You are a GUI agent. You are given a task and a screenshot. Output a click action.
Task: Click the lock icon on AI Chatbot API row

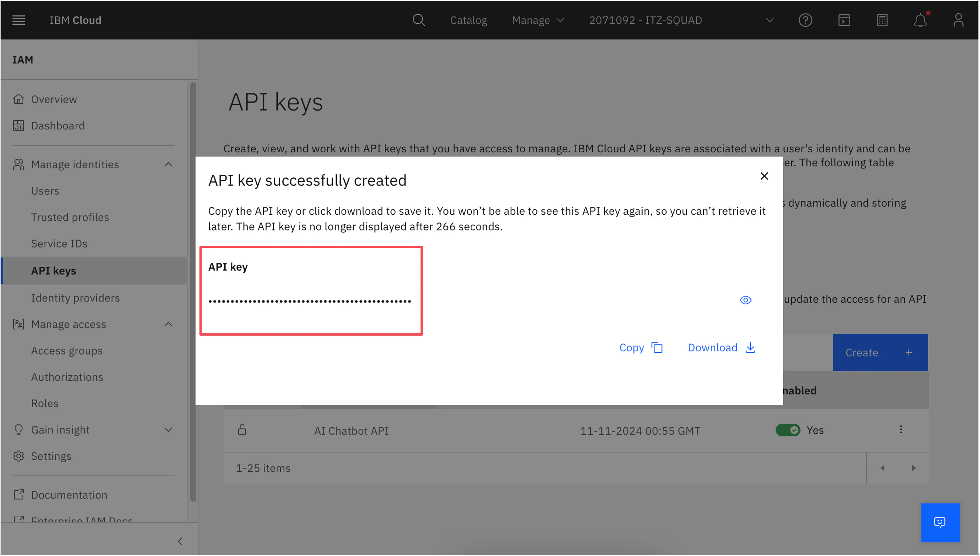pyautogui.click(x=242, y=429)
